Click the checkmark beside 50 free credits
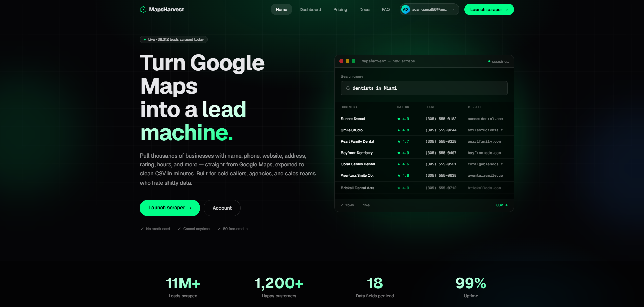This screenshot has height=307, width=644. (x=219, y=229)
